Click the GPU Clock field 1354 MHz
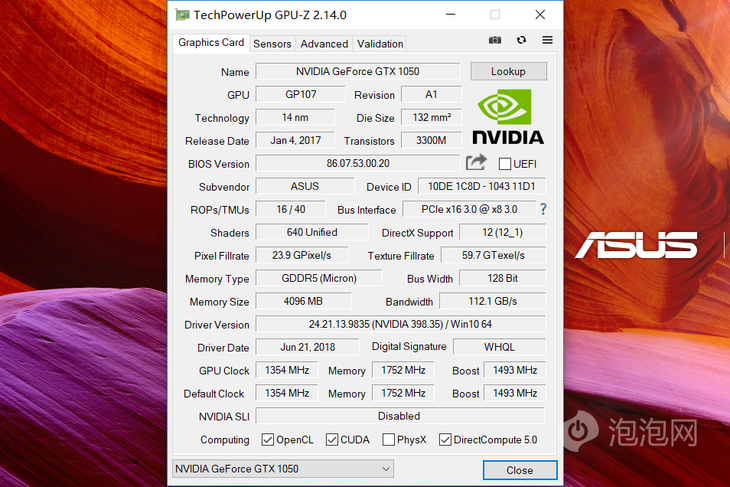The height and width of the screenshot is (487, 730). (x=287, y=370)
